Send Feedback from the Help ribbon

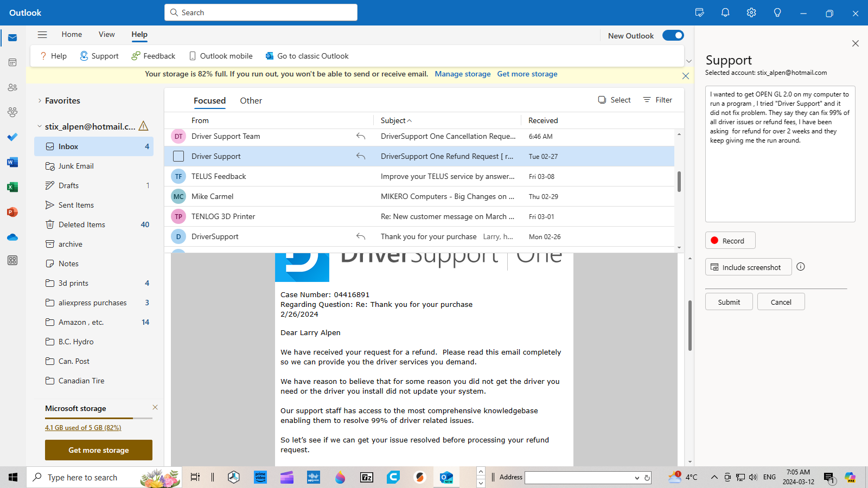pyautogui.click(x=154, y=56)
